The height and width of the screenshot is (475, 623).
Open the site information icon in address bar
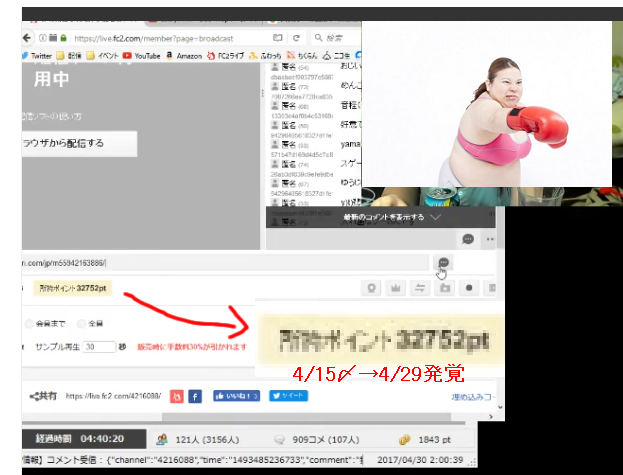tap(43, 38)
